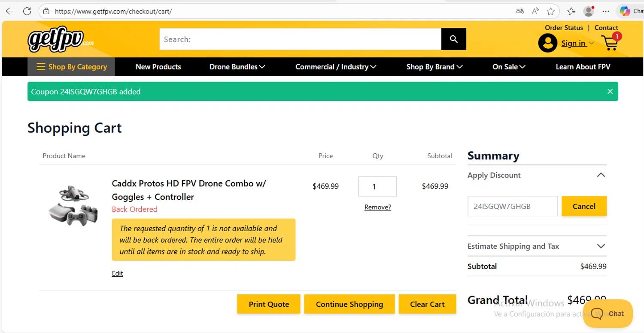This screenshot has width=644, height=333.
Task: Focus the site Search field
Action: pyautogui.click(x=301, y=39)
